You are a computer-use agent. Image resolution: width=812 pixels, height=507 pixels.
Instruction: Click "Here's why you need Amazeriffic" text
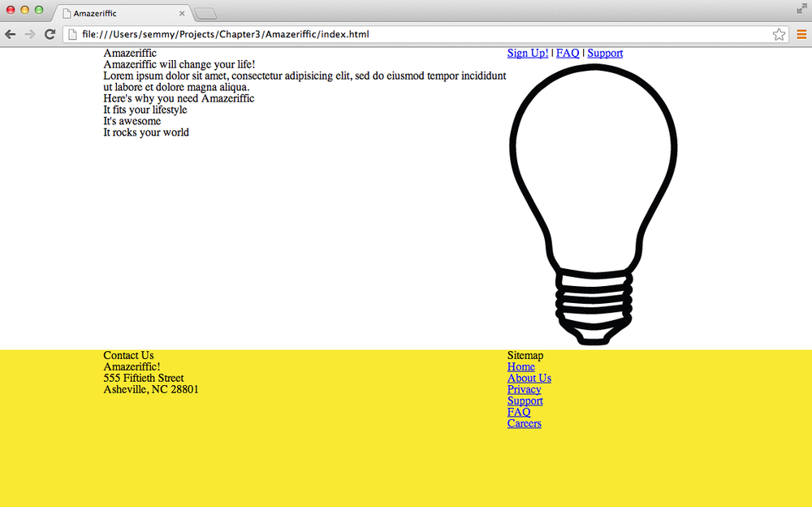(x=179, y=98)
